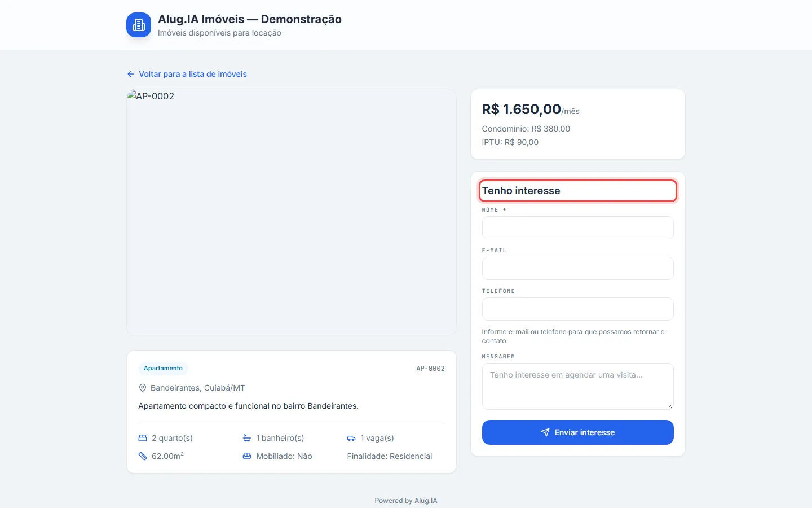Focus the E-mail input field

click(x=578, y=269)
